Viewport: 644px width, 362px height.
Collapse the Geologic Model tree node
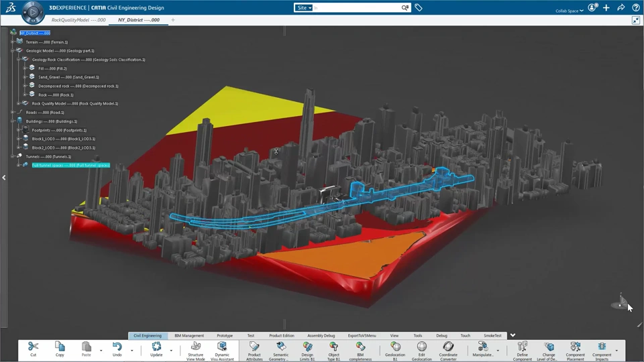click(x=13, y=51)
